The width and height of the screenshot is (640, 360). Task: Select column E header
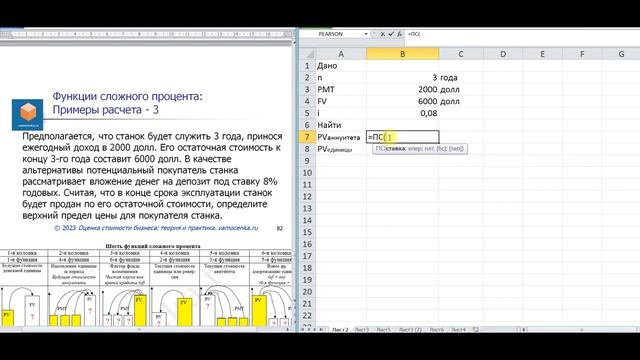542,54
